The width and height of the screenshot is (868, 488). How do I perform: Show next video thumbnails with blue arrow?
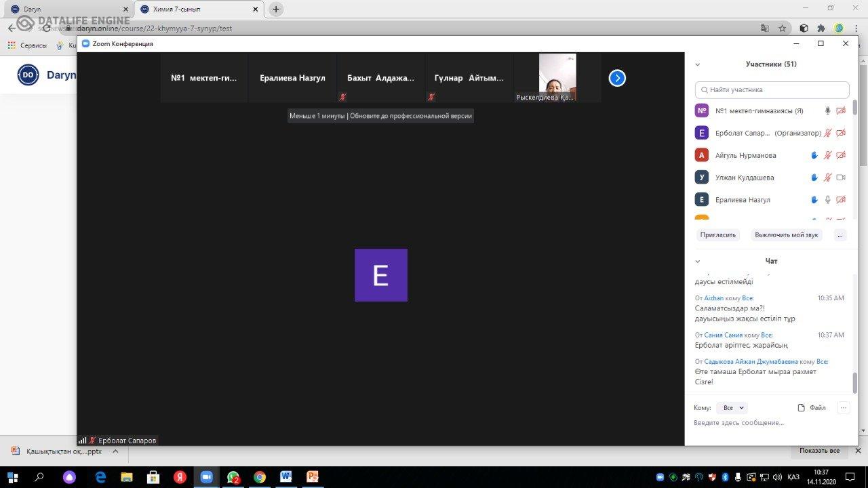click(617, 78)
